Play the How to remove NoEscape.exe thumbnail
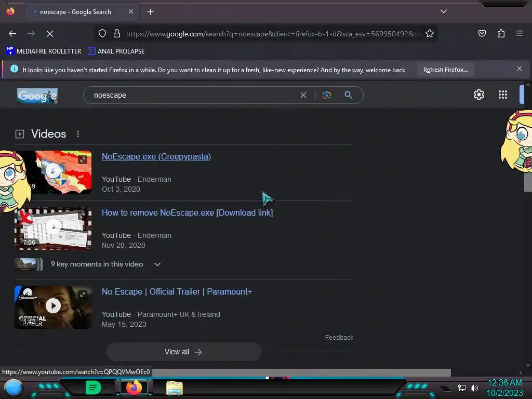The height and width of the screenshot is (399, 532). (53, 228)
